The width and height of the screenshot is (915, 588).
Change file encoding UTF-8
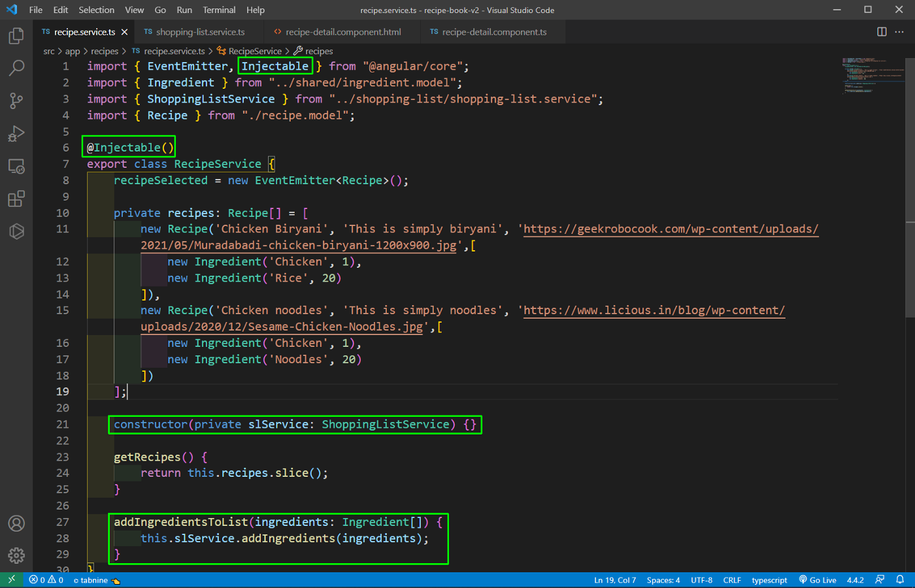(702, 580)
